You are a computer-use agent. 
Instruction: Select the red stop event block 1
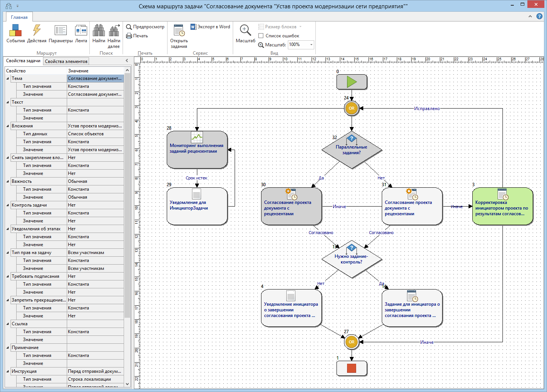[x=352, y=368]
